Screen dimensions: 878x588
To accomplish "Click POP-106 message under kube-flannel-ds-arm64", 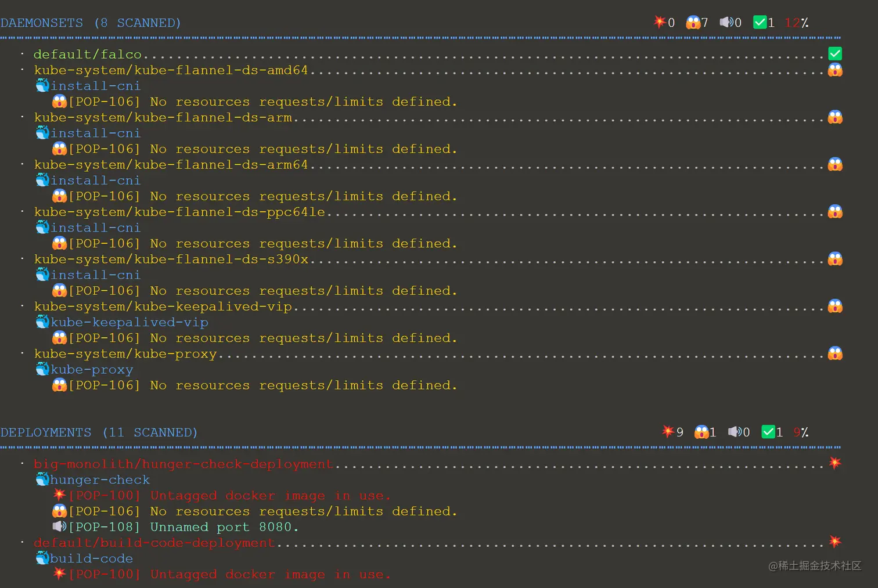I will [263, 196].
